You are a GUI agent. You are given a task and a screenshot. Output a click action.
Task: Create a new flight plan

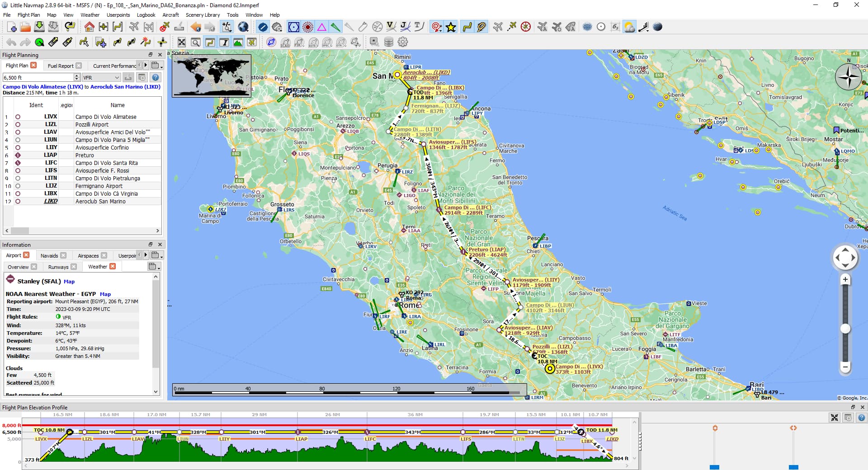tap(12, 27)
